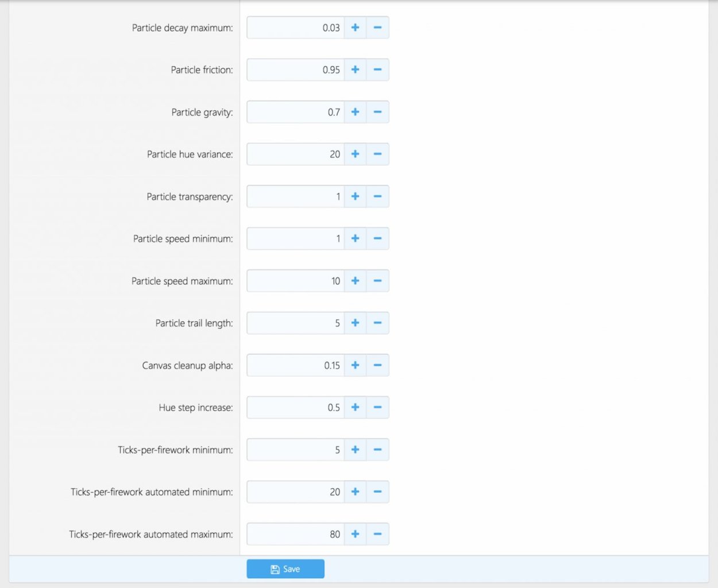Viewport: 718px width, 588px height.
Task: Click Ticks-per-firework automated maximum input
Action: [x=295, y=534]
